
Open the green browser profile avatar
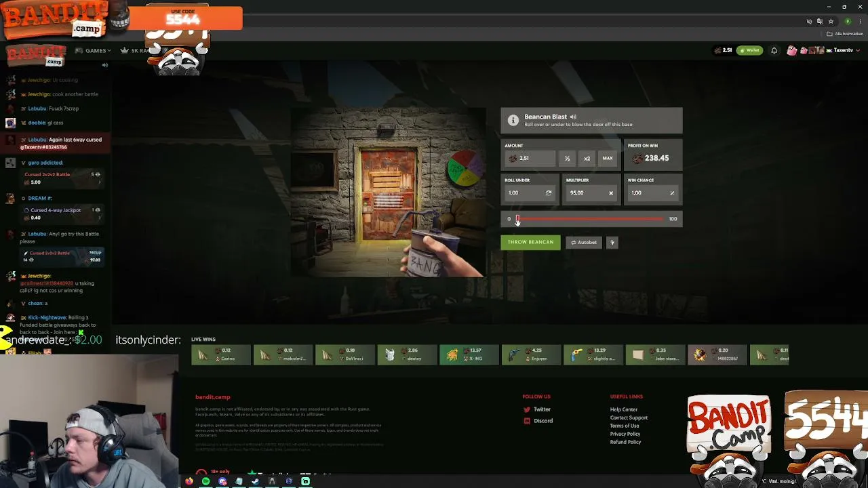pyautogui.click(x=848, y=22)
